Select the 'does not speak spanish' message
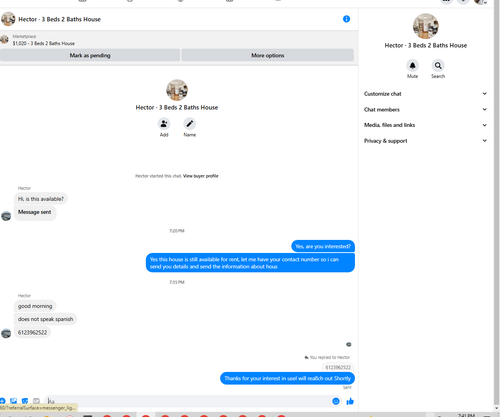This screenshot has height=417, width=500. click(x=45, y=319)
